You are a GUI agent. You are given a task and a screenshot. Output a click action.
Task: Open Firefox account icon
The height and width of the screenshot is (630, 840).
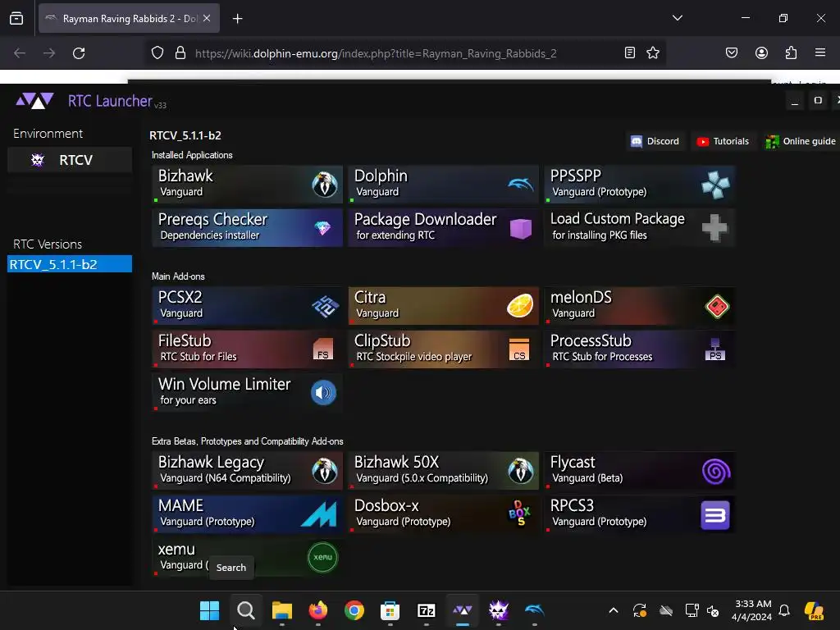(761, 52)
